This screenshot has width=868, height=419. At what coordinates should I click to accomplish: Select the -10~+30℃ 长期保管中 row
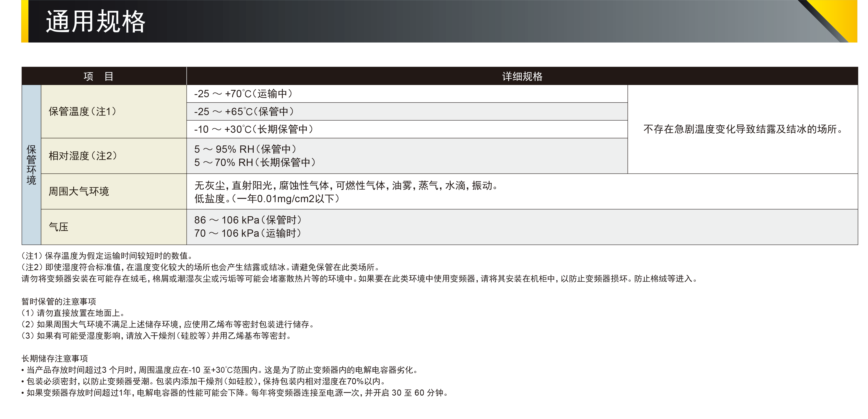253,129
